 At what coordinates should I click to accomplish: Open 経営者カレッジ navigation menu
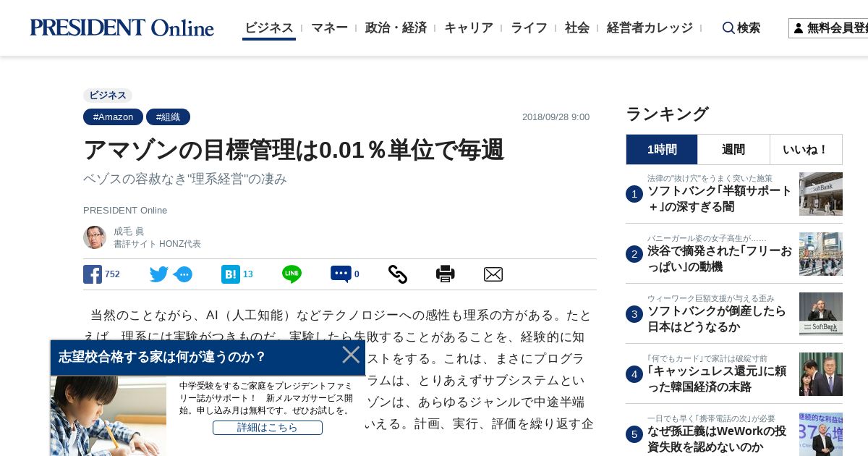(650, 28)
